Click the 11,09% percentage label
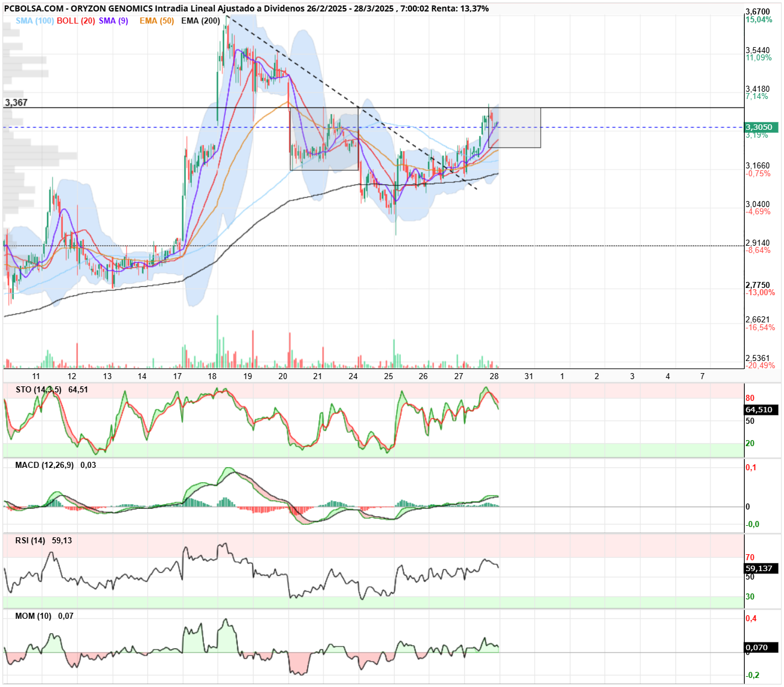This screenshot has height=687, width=784. click(x=759, y=58)
